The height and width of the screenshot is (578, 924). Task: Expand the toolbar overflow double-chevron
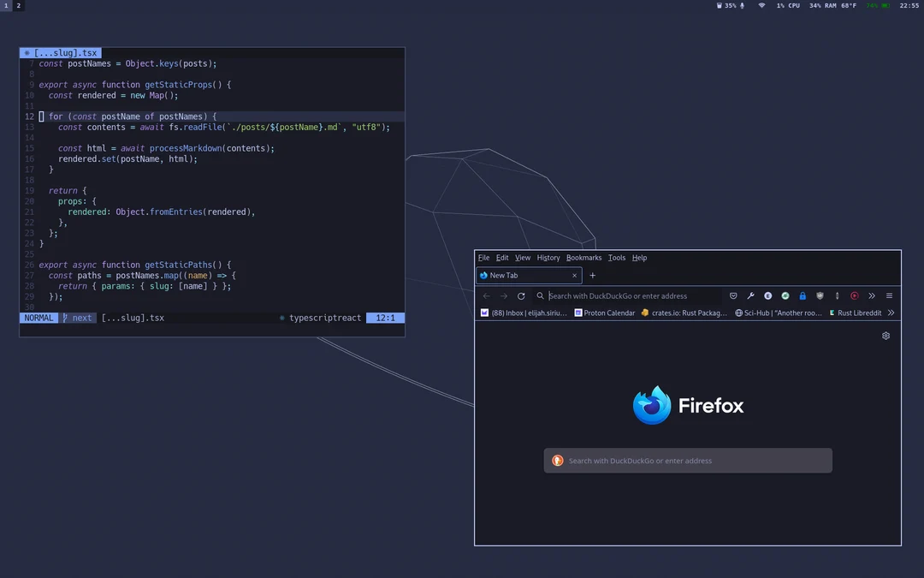pyautogui.click(x=872, y=295)
